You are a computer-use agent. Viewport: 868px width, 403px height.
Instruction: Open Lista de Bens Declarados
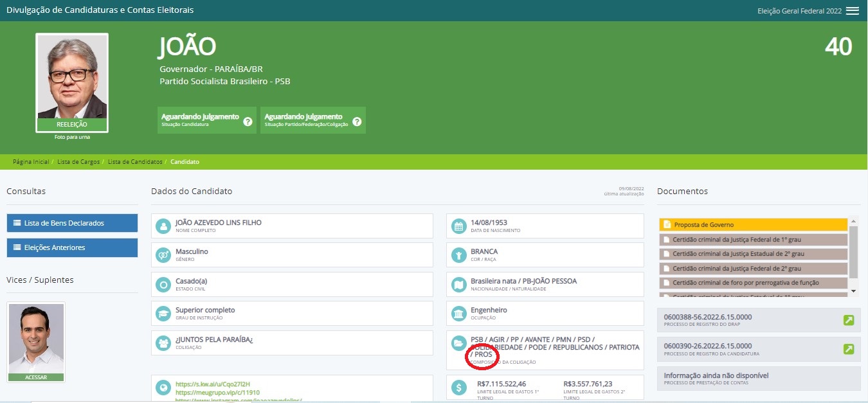coord(72,223)
